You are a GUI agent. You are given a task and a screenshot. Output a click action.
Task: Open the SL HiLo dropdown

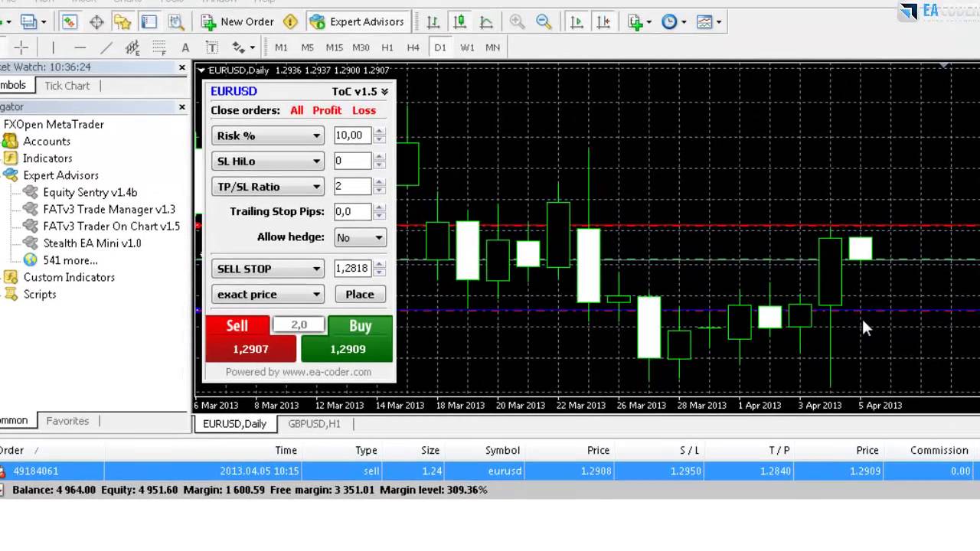pos(268,161)
